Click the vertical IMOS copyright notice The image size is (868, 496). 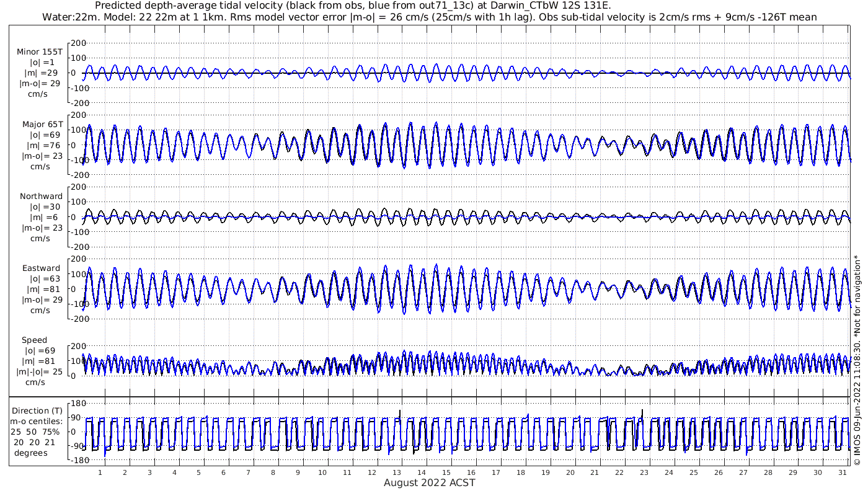tap(857, 360)
